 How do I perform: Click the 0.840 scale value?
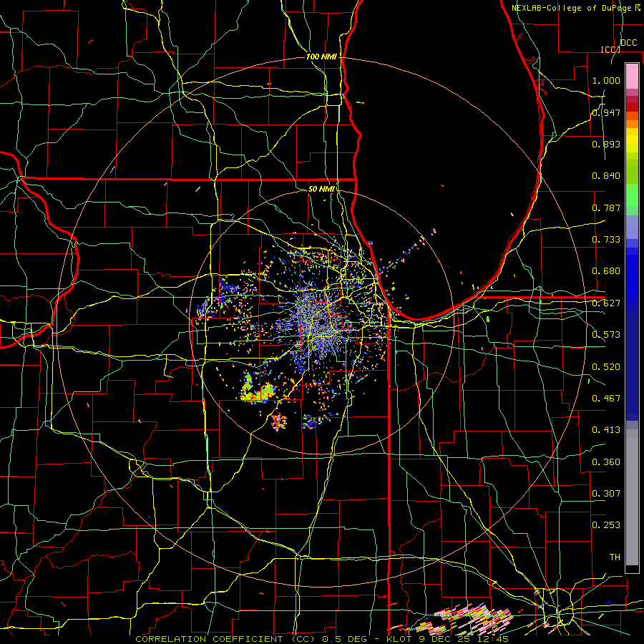(606, 176)
